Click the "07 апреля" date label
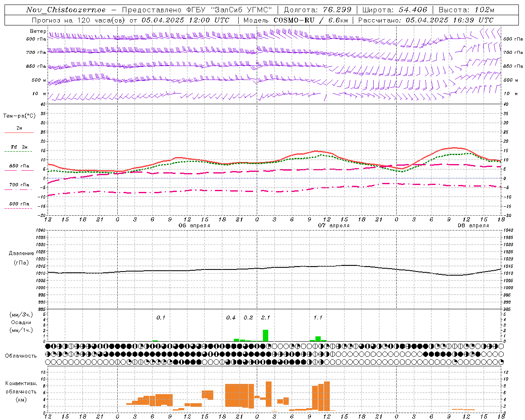525x420 pixels. 334,226
